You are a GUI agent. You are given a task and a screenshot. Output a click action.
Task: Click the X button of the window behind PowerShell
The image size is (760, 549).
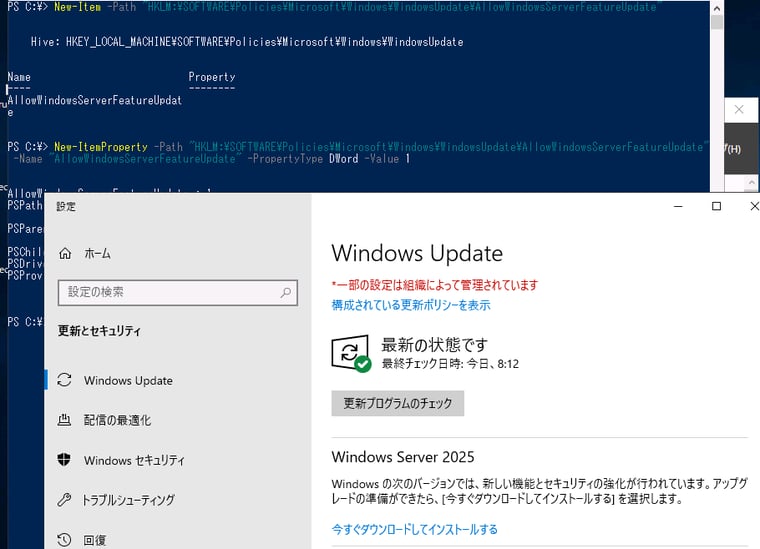[x=739, y=110]
